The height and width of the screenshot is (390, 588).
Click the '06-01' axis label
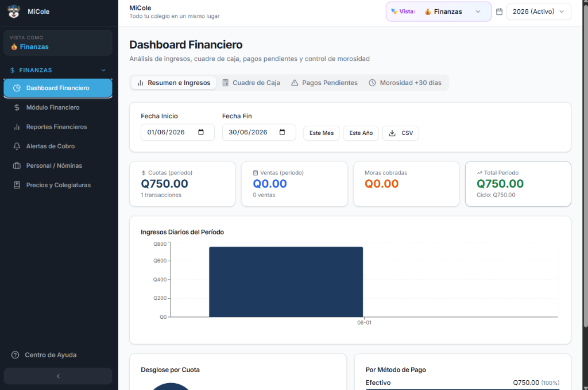pyautogui.click(x=364, y=323)
